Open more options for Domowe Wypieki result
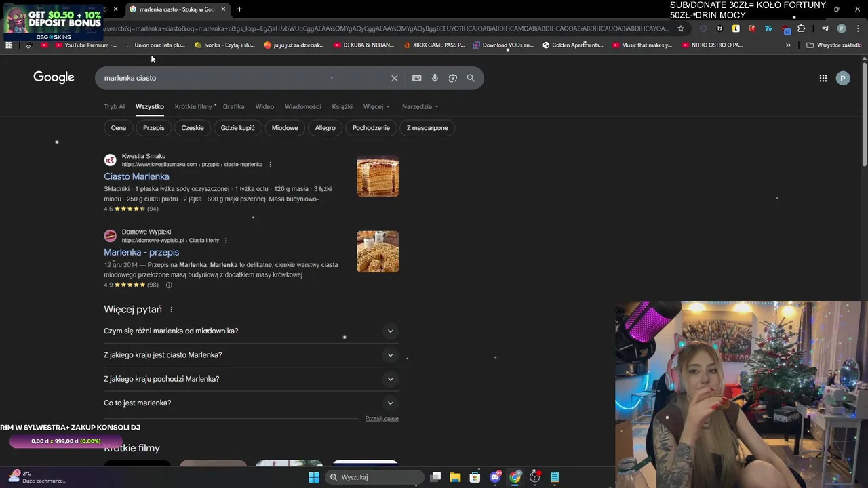The image size is (868, 488). coord(226,241)
